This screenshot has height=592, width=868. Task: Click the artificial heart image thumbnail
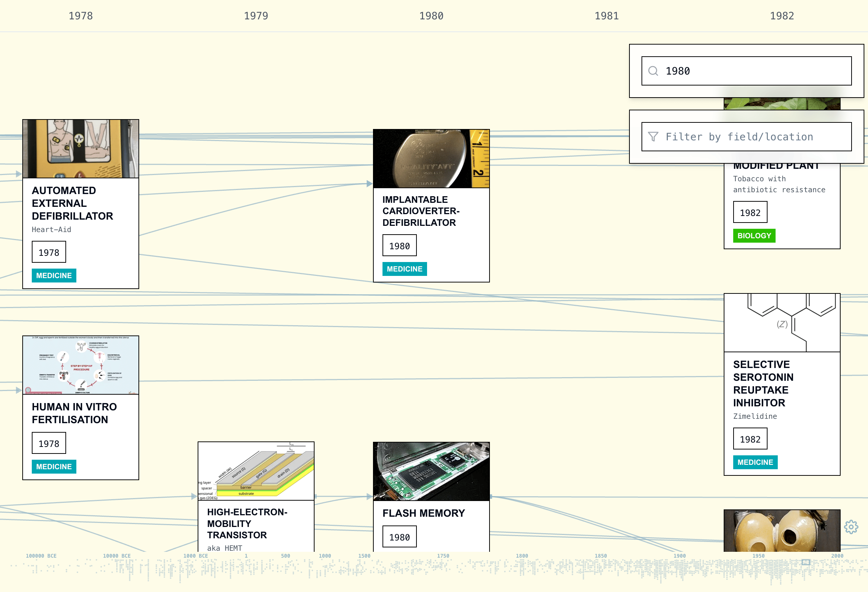coord(781,530)
